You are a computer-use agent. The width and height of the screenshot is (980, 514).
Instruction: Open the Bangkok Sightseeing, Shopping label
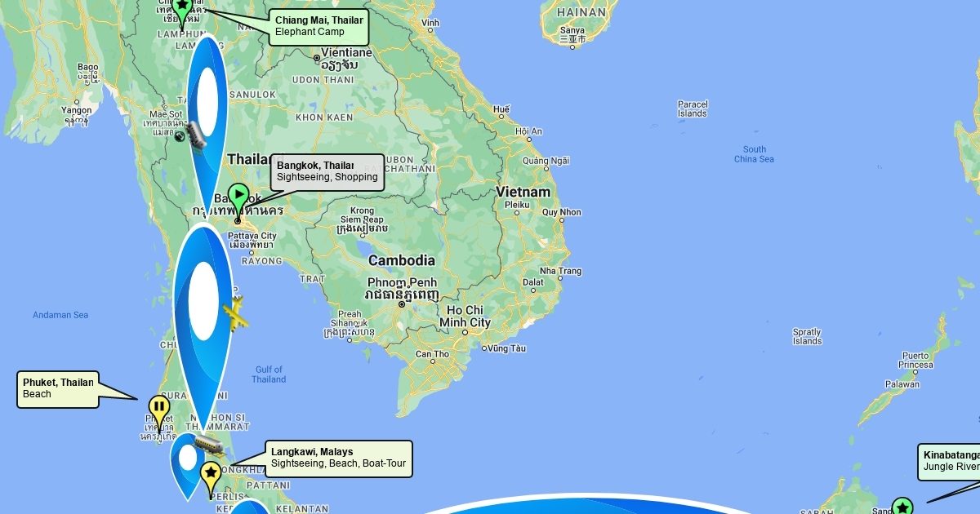[x=327, y=172]
